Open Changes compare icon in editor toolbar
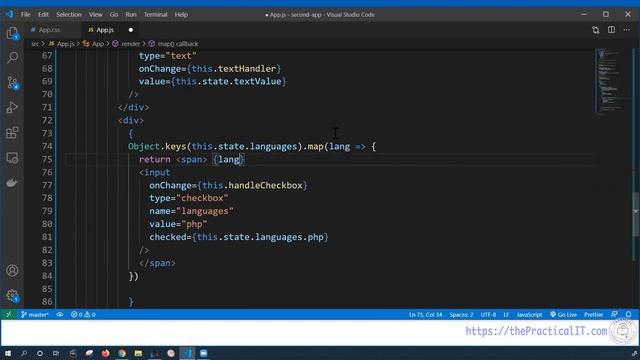640x360 pixels. coord(596,30)
